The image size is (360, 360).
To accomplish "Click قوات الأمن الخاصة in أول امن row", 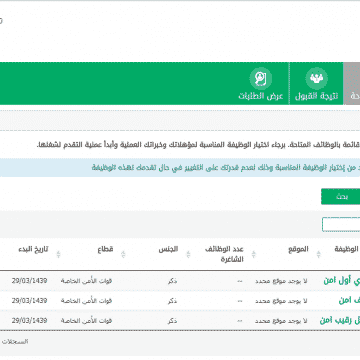I will (86, 281).
